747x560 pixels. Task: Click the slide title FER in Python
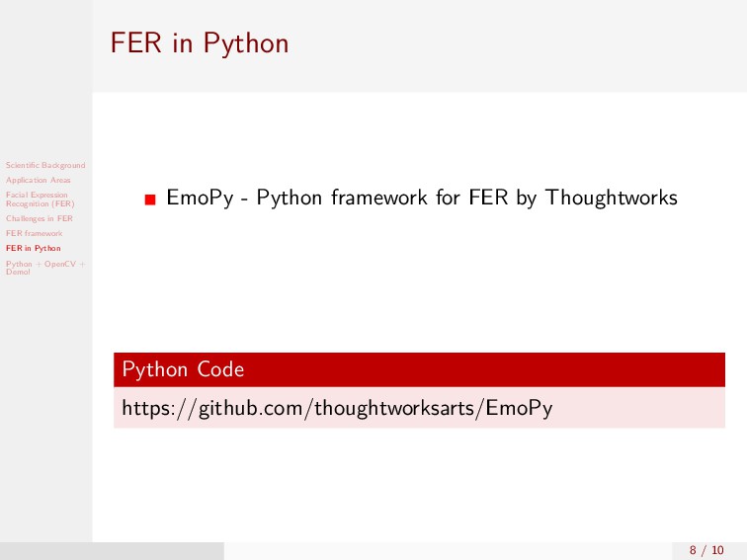click(x=200, y=43)
